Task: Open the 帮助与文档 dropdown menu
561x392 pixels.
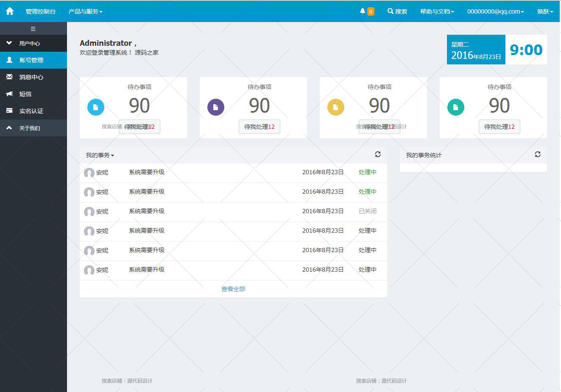Action: click(x=437, y=11)
